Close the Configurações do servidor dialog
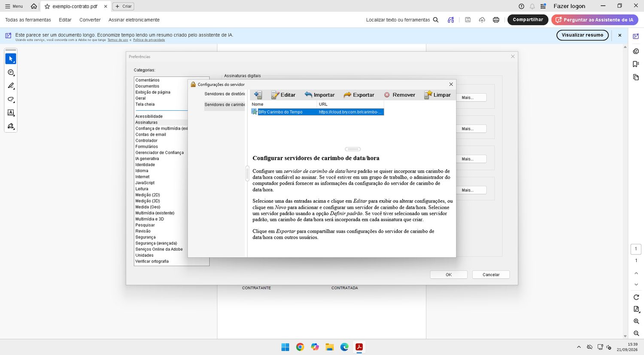This screenshot has height=355, width=644. pyautogui.click(x=451, y=84)
